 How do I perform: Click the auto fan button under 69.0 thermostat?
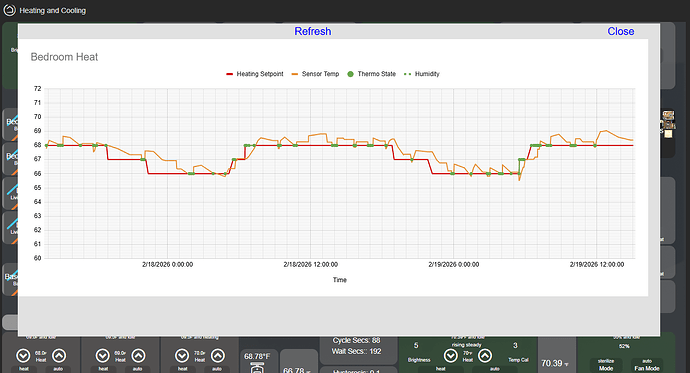(137, 369)
